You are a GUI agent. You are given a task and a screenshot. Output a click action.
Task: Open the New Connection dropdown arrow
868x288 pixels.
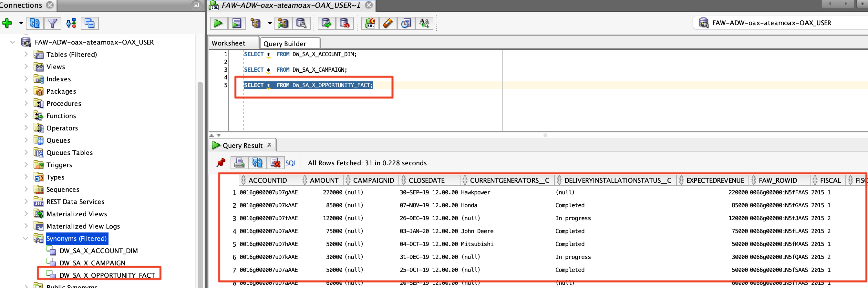[x=21, y=23]
